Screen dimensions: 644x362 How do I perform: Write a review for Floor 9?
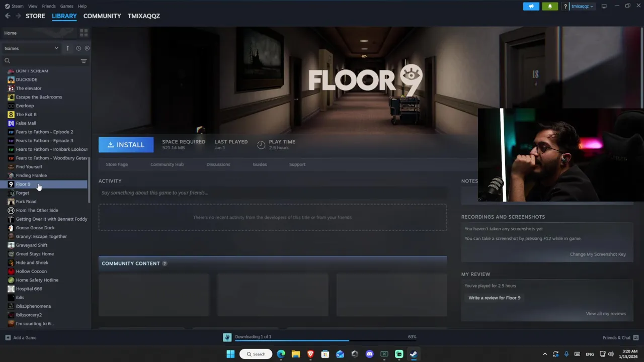495,298
